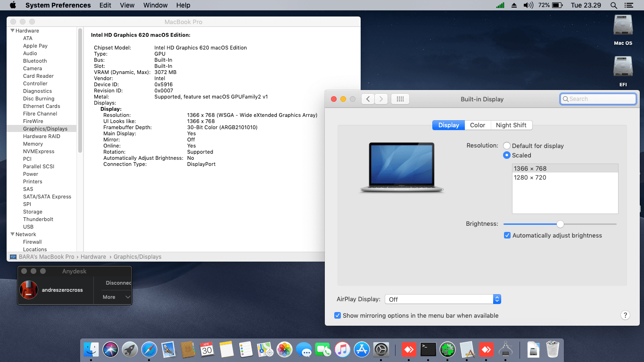Image resolution: width=644 pixels, height=362 pixels.
Task: Open the AirPlay Display dropdown
Action: 497,299
